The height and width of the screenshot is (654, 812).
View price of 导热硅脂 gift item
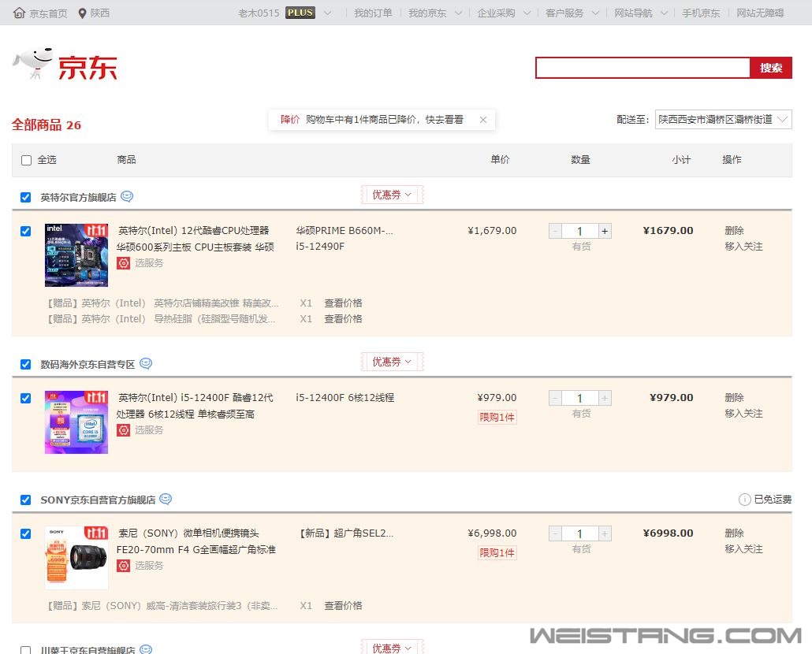tap(343, 318)
